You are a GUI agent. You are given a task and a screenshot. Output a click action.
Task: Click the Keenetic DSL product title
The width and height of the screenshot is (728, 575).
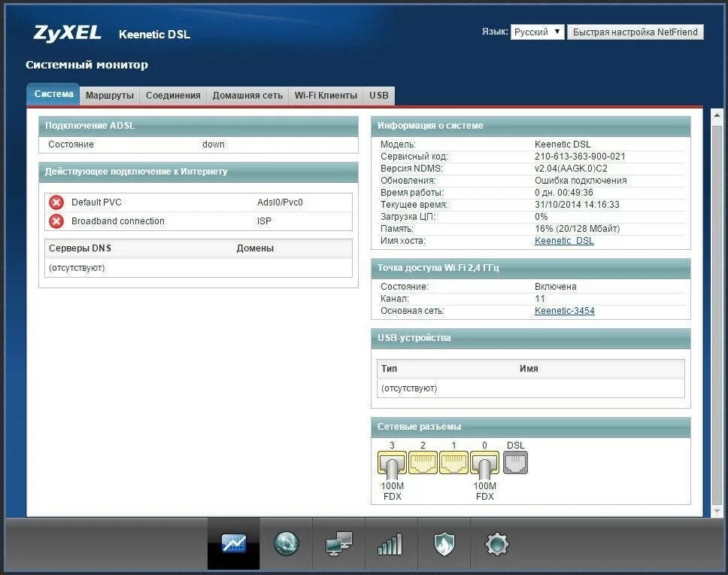coord(154,35)
